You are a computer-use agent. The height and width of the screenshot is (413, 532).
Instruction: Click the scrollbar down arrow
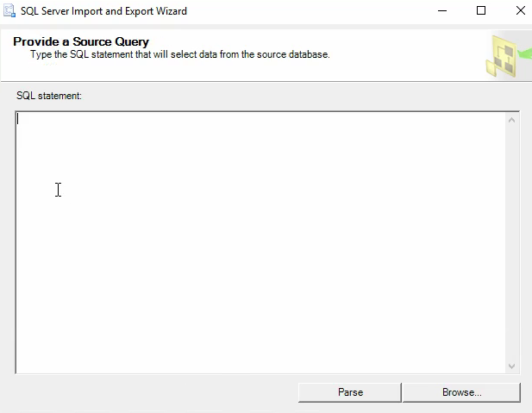click(512, 366)
